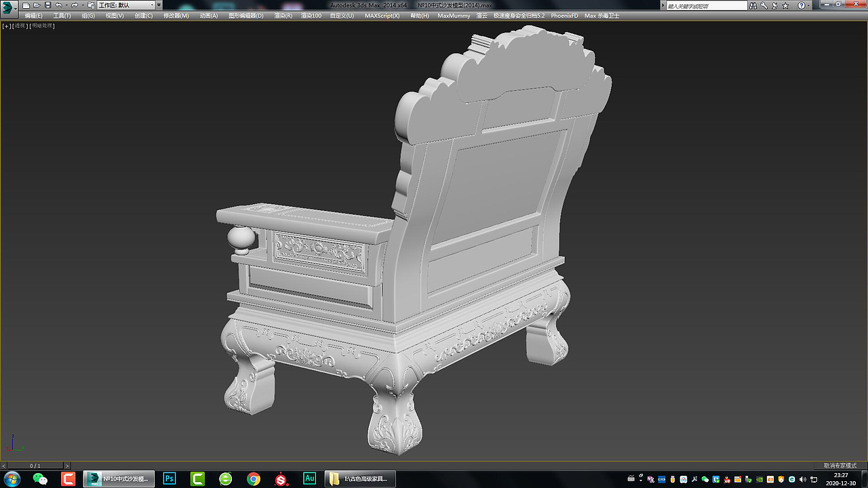Open the Project Folder icon in quick toolbar
This screenshot has height=488, width=868.
point(91,5)
